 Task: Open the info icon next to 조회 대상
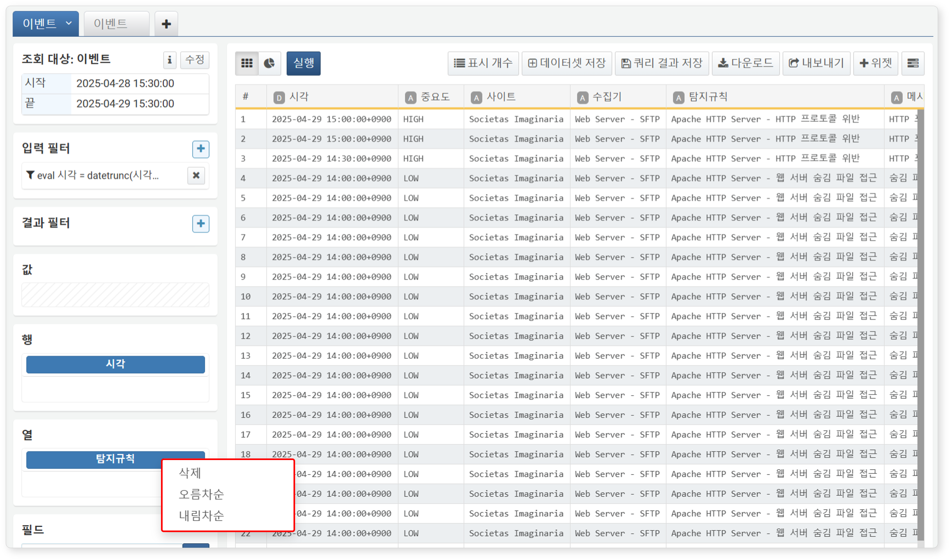[169, 60]
